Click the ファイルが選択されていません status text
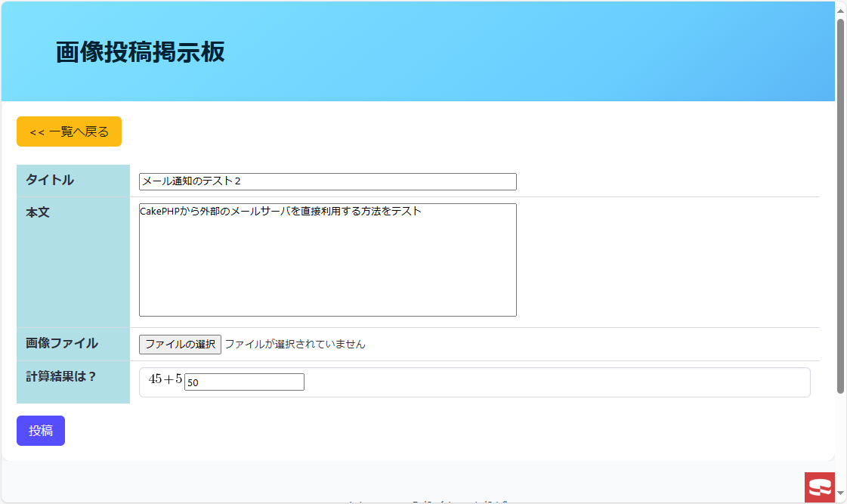The image size is (847, 504). [x=295, y=345]
